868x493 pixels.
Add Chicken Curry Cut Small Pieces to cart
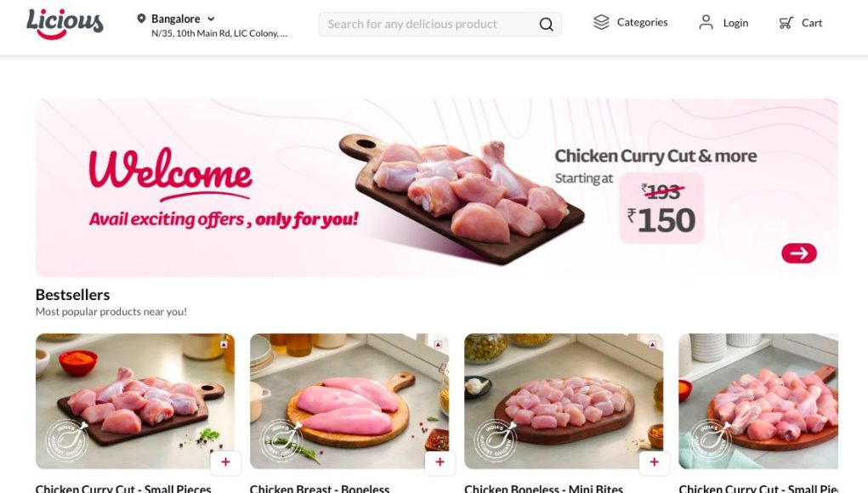[225, 462]
